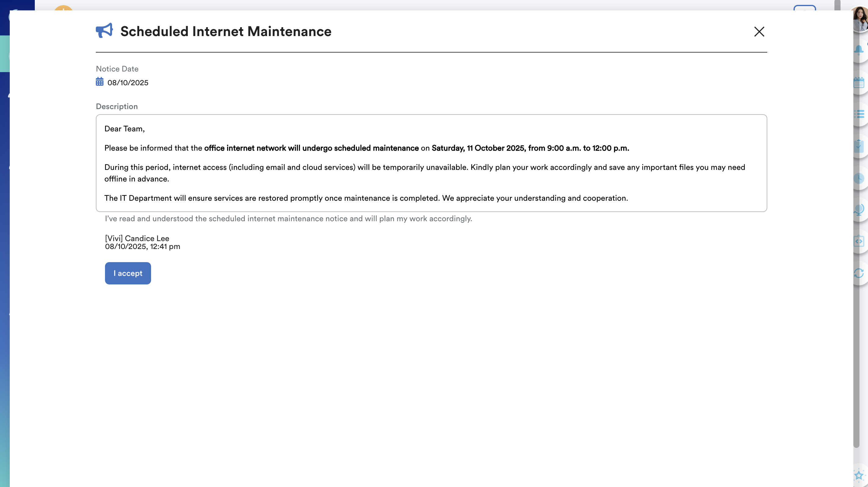Click the notice date 08/10/2025
Image resolution: width=868 pixels, height=487 pixels.
[128, 82]
